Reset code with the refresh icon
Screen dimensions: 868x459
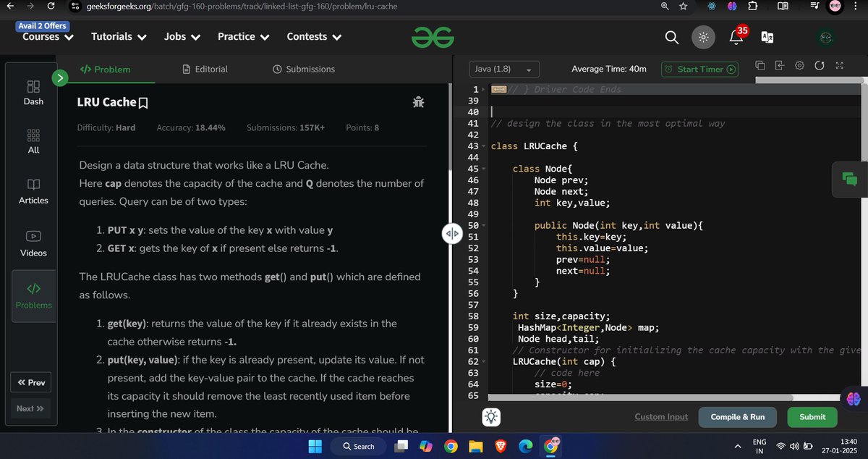(820, 66)
